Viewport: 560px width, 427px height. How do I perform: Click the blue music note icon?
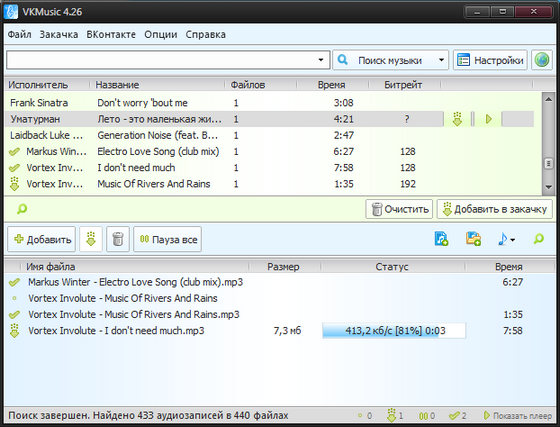tap(502, 239)
